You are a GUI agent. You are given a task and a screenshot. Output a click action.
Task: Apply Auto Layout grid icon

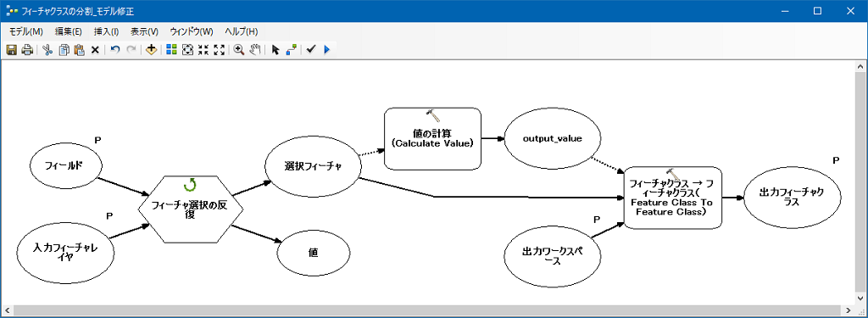(171, 50)
